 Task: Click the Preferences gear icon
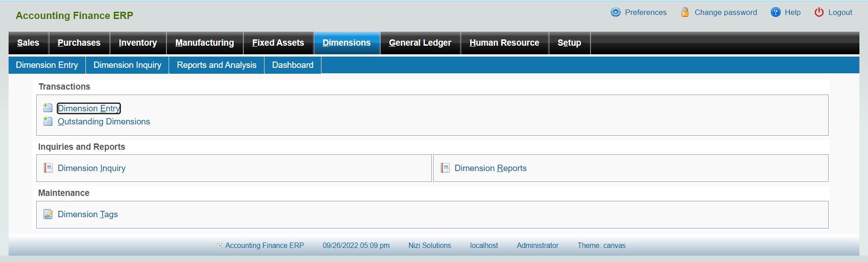coord(615,12)
